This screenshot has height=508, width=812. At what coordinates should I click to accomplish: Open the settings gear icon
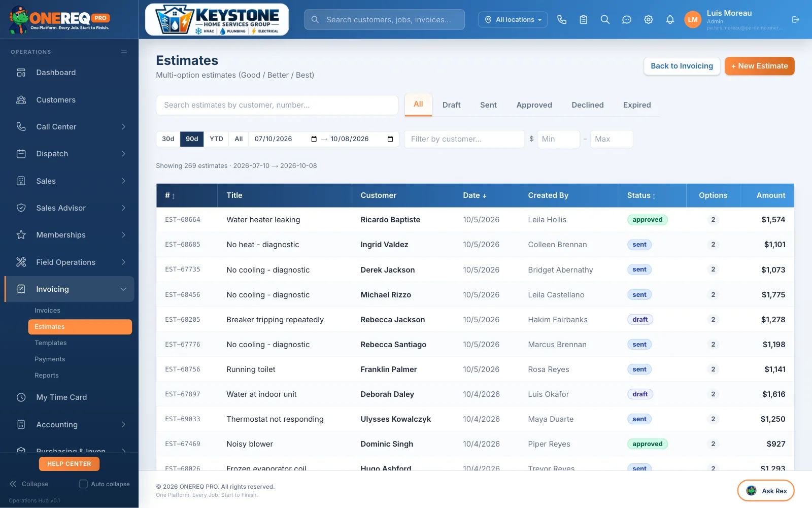pos(649,19)
